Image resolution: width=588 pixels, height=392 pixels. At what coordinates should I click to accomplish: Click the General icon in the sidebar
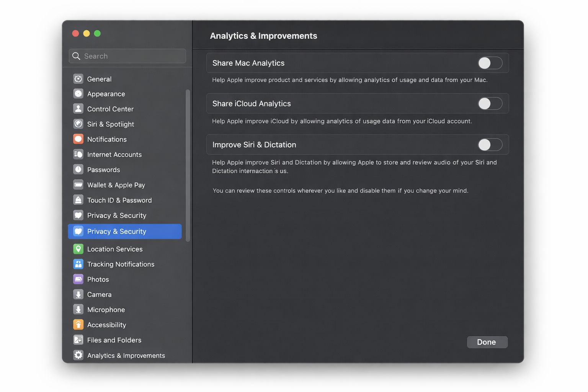click(78, 79)
